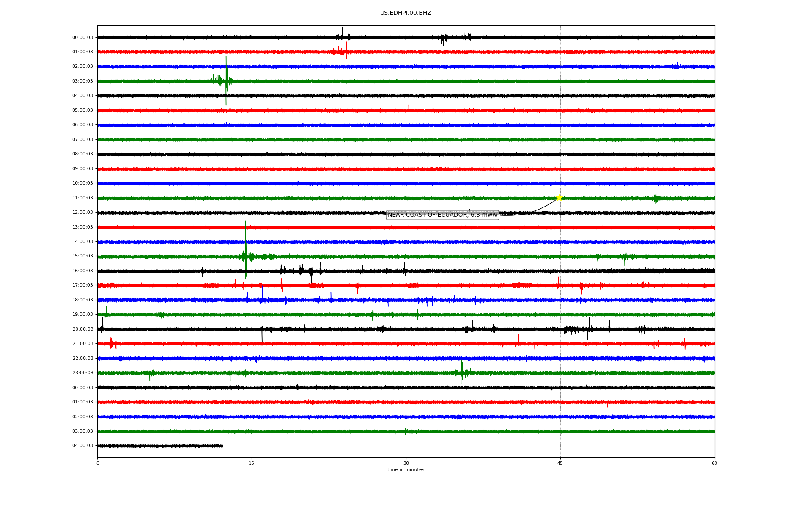Click the 16:00:03 row label
812x508 pixels.
click(82, 271)
